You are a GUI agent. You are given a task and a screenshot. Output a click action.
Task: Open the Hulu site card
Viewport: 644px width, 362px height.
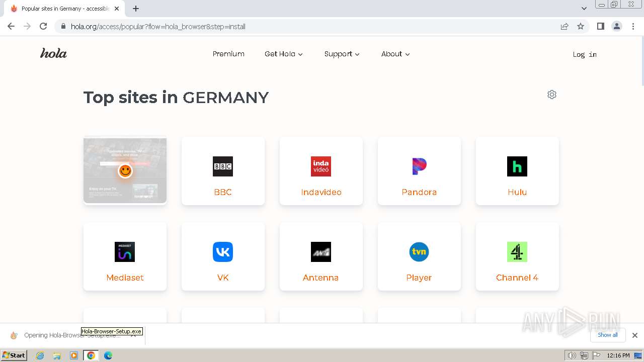click(x=517, y=171)
